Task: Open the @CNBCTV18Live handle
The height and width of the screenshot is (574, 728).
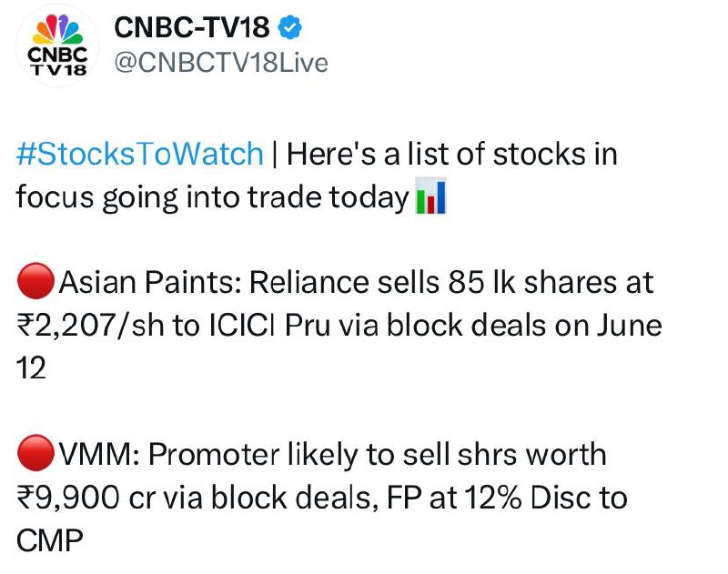Action: tap(221, 63)
